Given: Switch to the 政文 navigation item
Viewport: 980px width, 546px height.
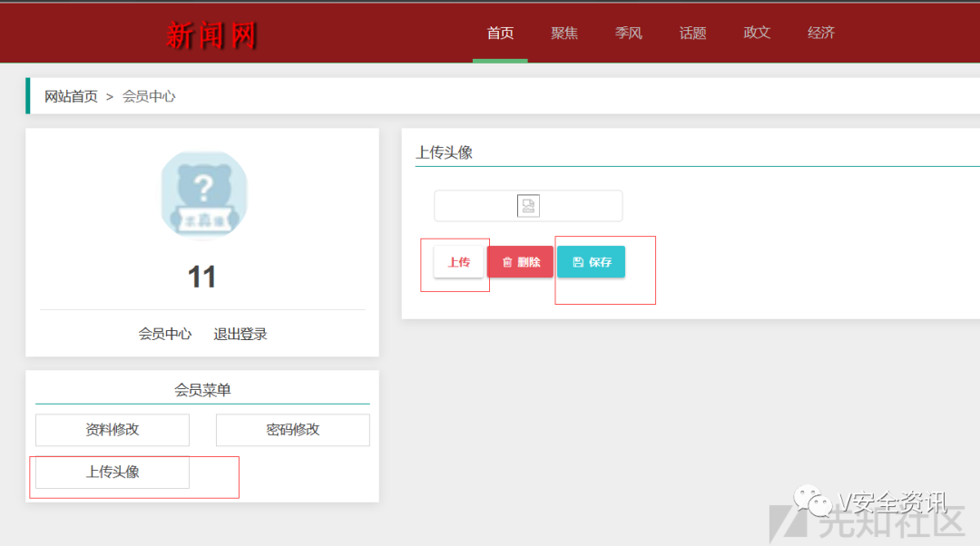Looking at the screenshot, I should click(757, 34).
